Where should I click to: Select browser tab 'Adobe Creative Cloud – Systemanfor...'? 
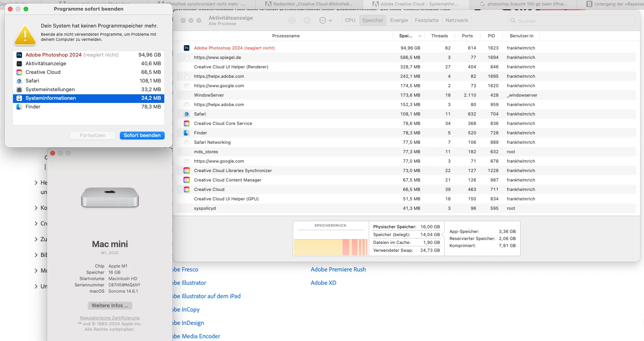(x=416, y=4)
